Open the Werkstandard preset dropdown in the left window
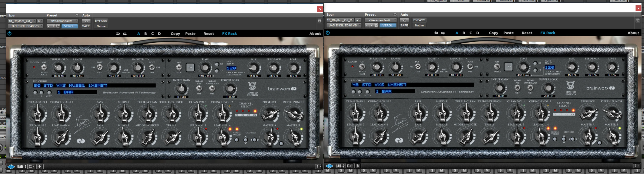 pos(62,21)
